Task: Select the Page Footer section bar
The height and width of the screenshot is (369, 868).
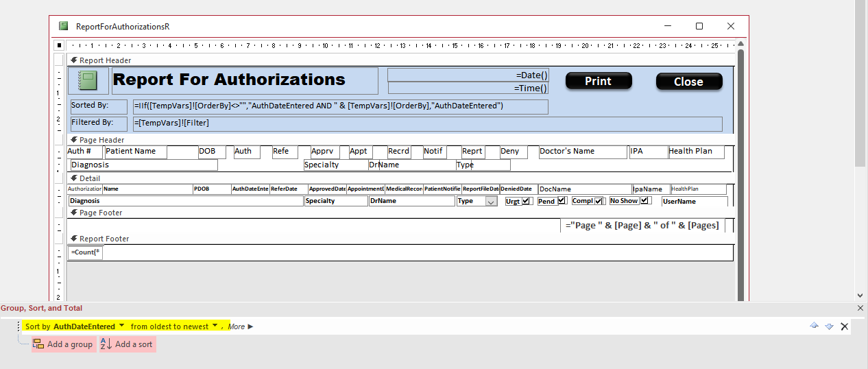Action: (400, 213)
